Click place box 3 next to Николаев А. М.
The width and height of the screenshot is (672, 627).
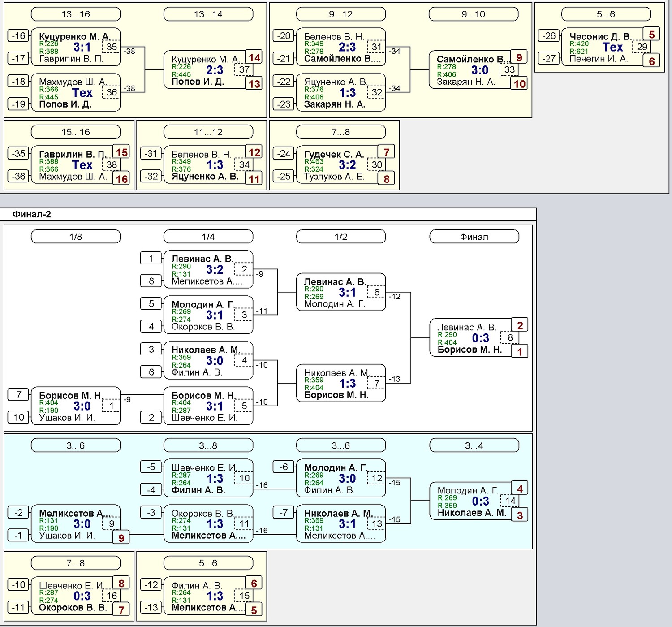pyautogui.click(x=520, y=515)
